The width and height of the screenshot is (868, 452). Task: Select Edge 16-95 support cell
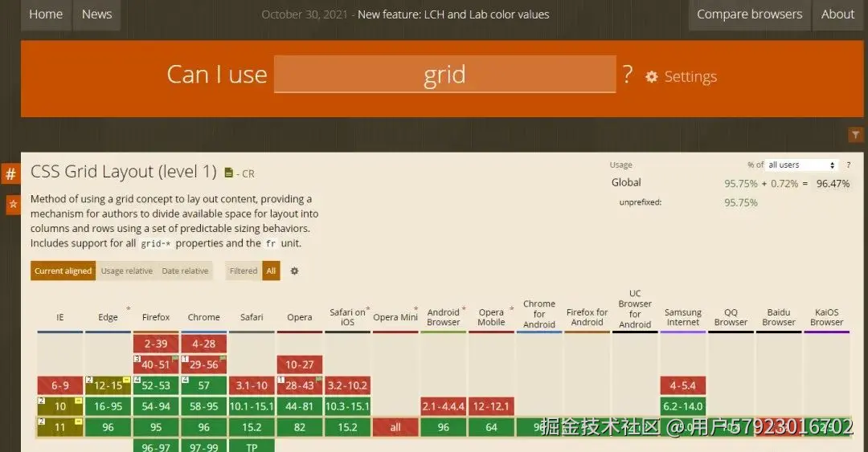108,406
